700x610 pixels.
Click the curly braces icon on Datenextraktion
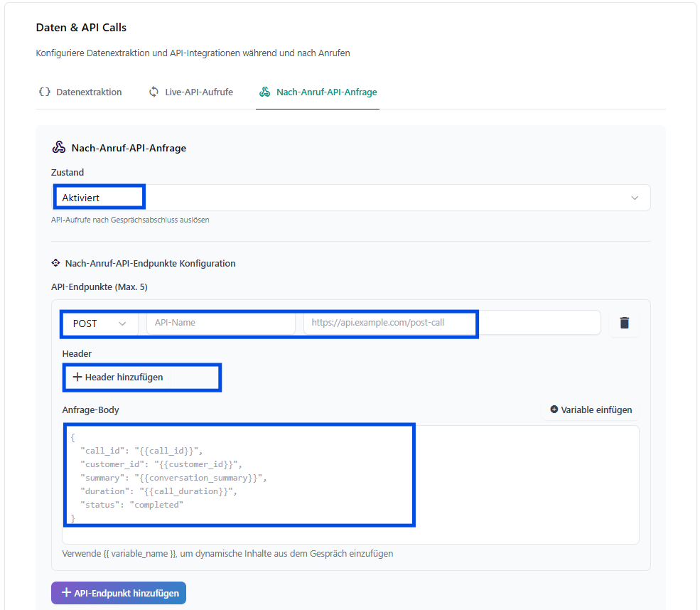point(44,92)
